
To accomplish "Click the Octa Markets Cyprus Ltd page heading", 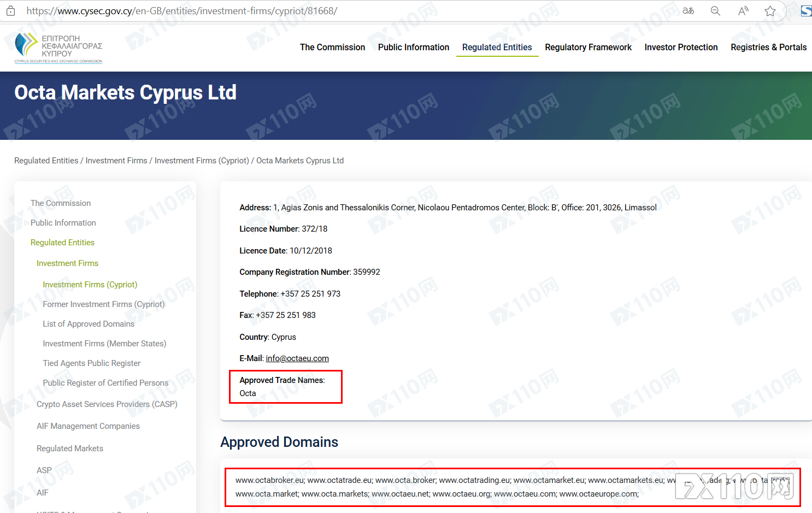I will click(x=126, y=93).
